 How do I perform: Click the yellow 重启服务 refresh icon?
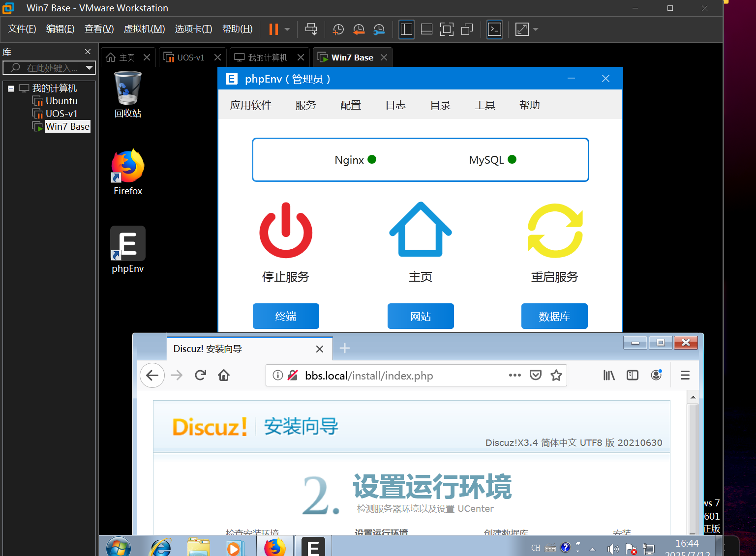(x=555, y=231)
